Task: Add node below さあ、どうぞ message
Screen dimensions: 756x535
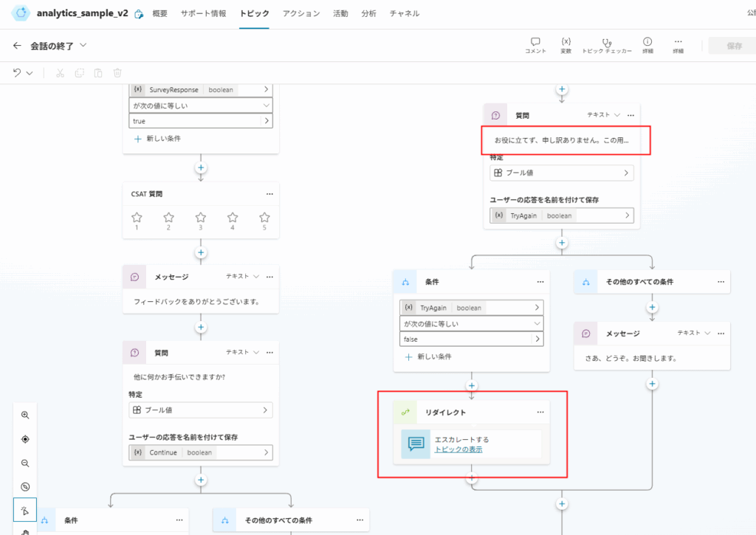Action: (x=652, y=384)
